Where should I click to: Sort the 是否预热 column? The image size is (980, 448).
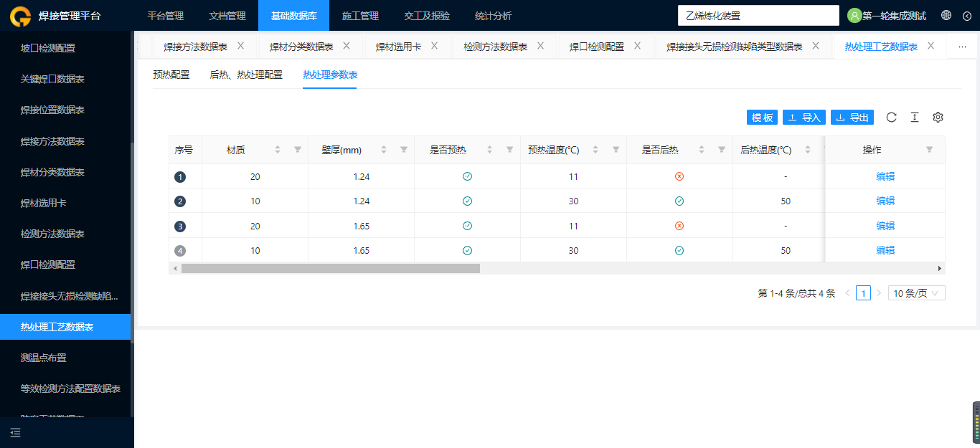[x=490, y=150]
